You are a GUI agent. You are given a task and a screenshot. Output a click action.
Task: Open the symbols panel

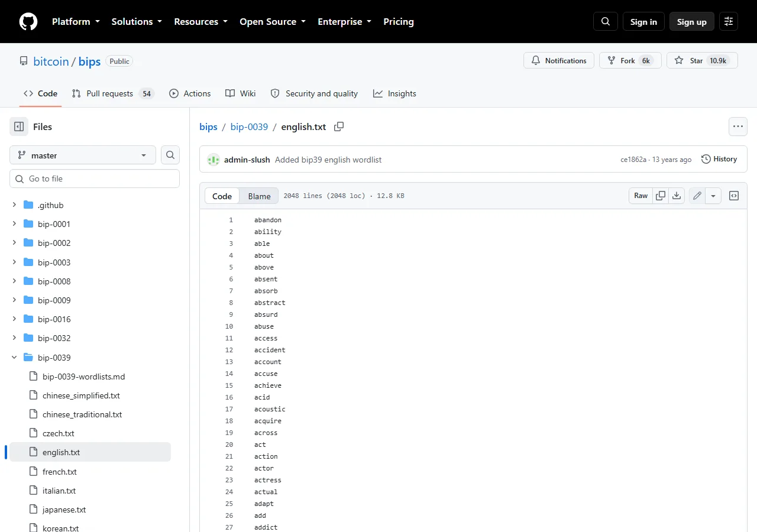click(x=734, y=196)
